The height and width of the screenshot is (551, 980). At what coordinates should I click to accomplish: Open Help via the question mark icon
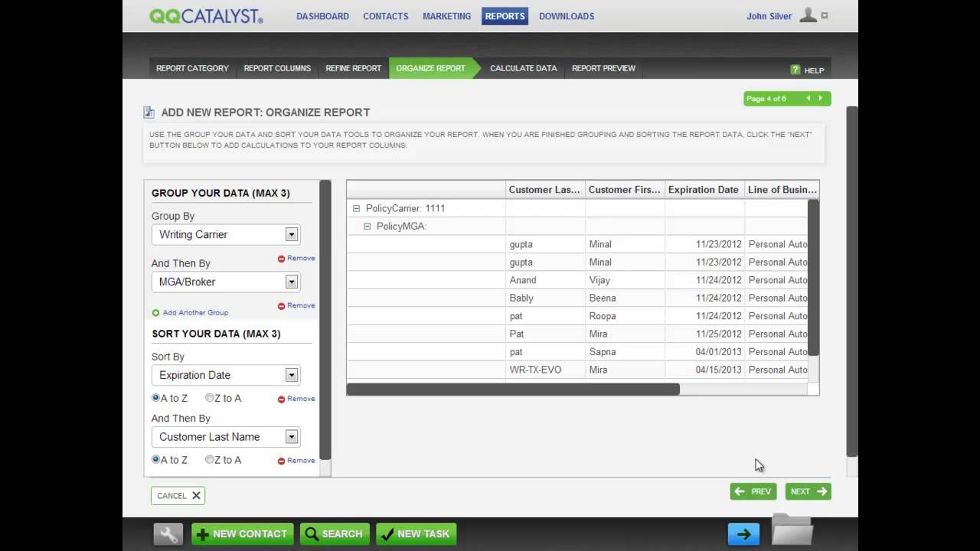coord(795,70)
